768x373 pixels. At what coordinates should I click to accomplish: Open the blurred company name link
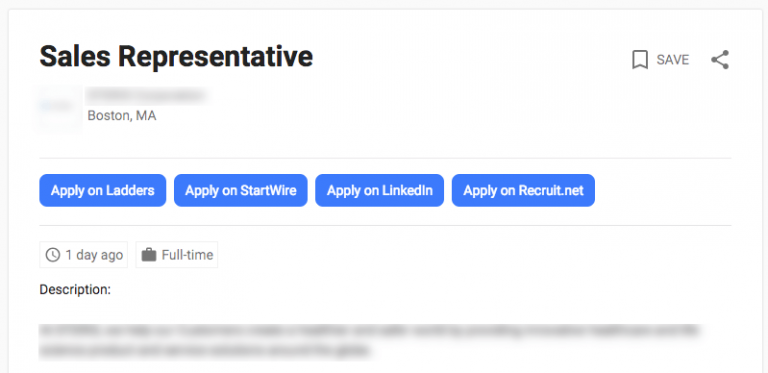pyautogui.click(x=146, y=95)
